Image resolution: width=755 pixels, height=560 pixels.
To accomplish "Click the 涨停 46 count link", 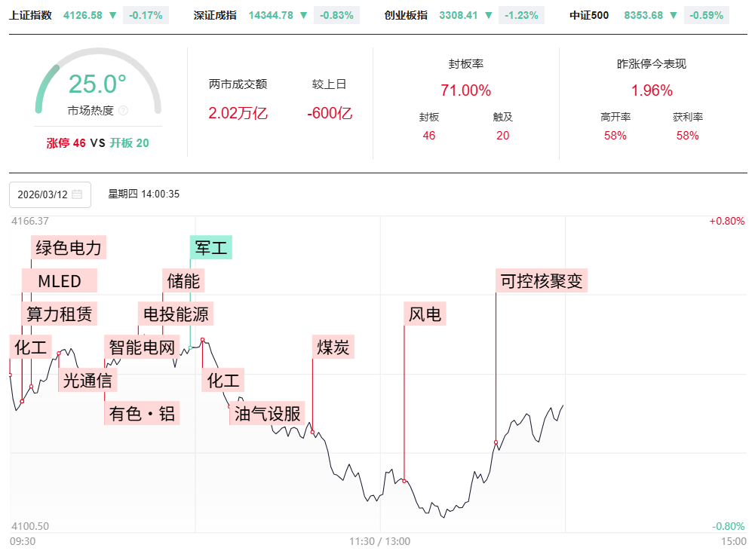I will point(66,143).
